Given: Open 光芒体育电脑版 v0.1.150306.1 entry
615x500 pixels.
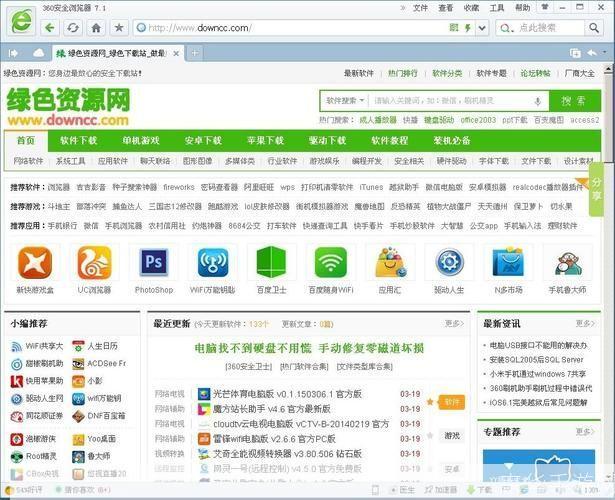Looking at the screenshot, I should pyautogui.click(x=287, y=394).
